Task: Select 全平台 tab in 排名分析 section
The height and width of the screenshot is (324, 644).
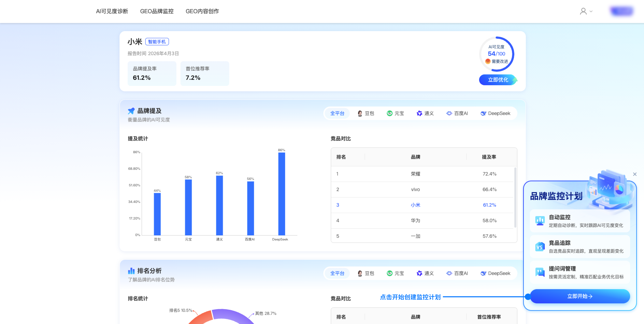Action: click(337, 273)
